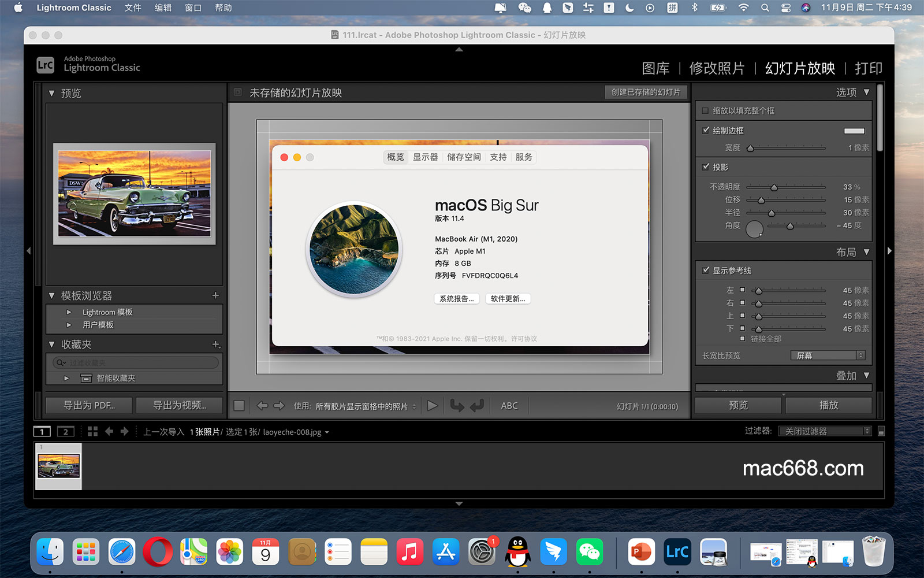This screenshot has width=924, height=578.
Task: Switch to grid view icon in filmstrip bar
Action: (x=92, y=432)
